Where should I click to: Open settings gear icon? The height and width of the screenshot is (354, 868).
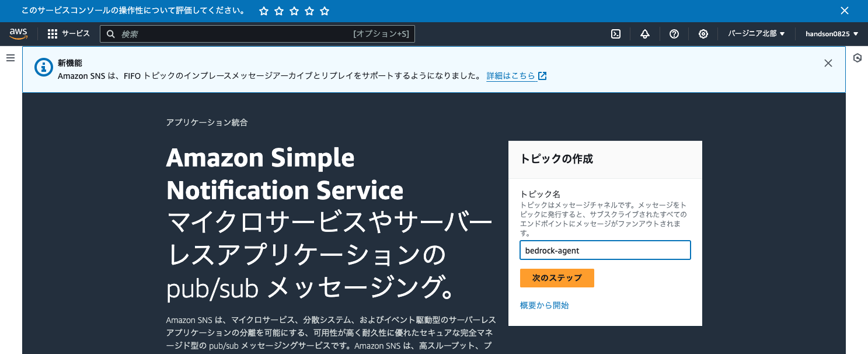[703, 34]
